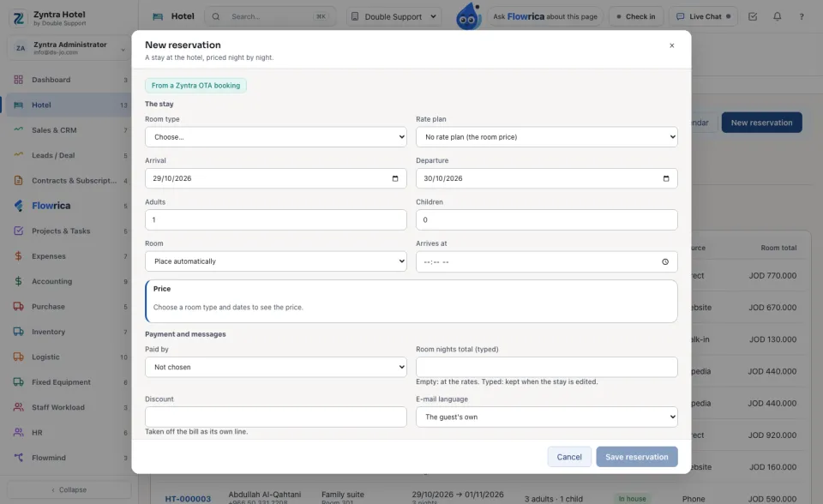823x504 pixels.
Task: Click the Logistic truck icon
Action: [x=18, y=357]
